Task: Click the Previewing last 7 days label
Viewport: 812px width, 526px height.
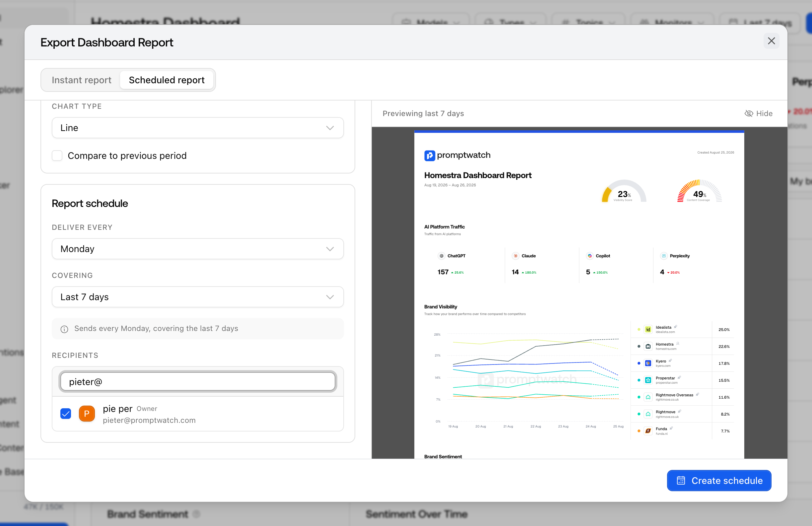Action: tap(423, 113)
